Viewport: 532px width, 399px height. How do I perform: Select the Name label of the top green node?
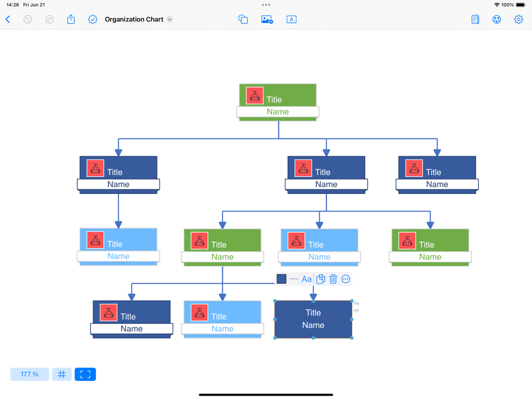click(x=278, y=112)
